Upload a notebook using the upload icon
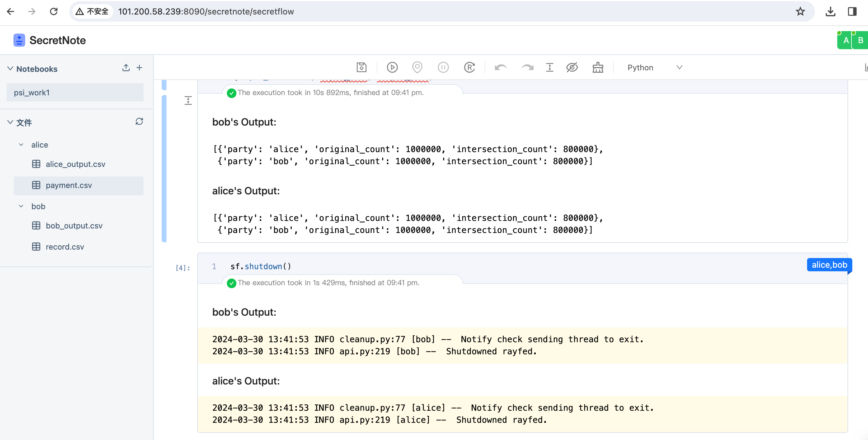Viewport: 868px width, 440px height. coord(126,68)
